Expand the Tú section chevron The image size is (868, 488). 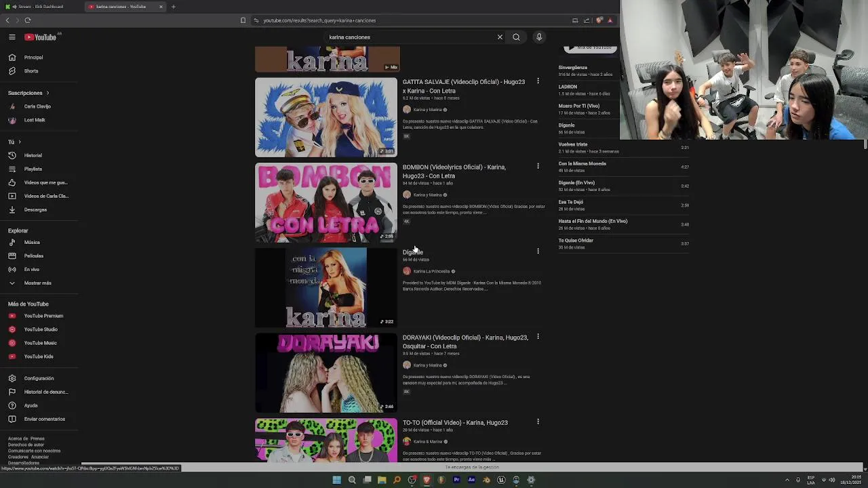(20, 142)
